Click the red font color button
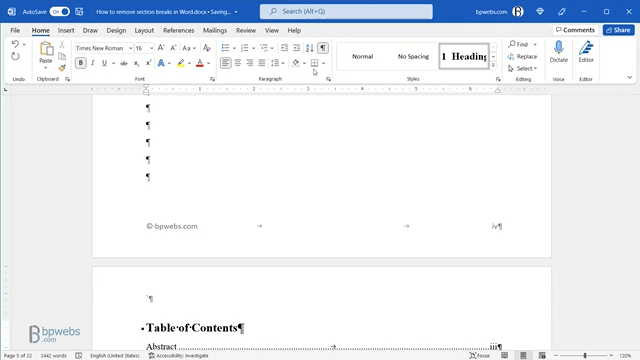Image resolution: width=640 pixels, height=360 pixels. (200, 63)
